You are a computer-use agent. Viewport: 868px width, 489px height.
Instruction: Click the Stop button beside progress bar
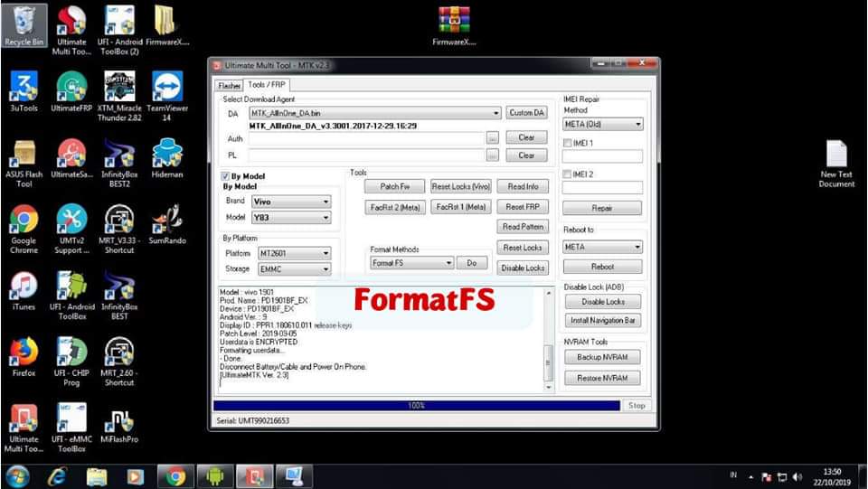637,406
